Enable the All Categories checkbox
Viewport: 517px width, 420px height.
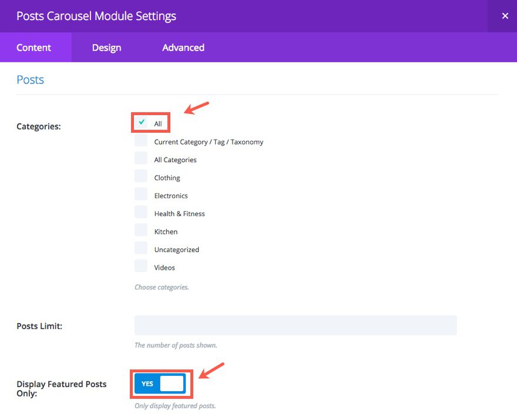click(x=141, y=158)
